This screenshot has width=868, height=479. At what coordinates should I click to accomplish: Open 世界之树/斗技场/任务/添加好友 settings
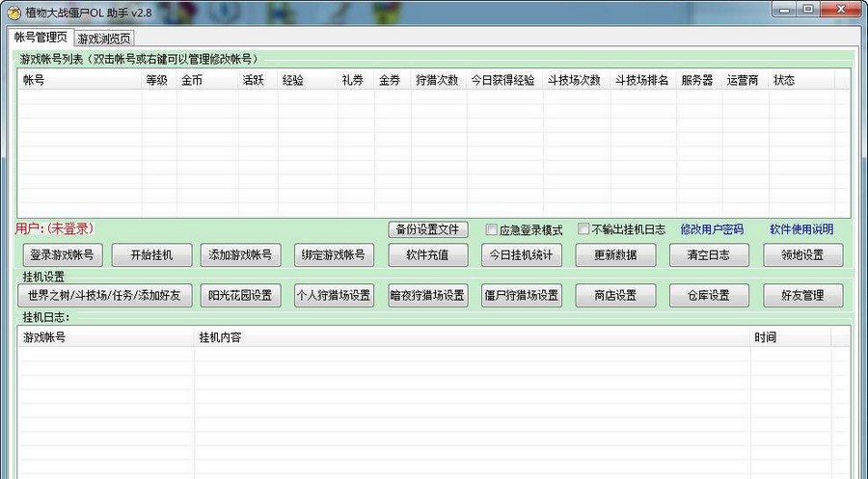tap(104, 295)
